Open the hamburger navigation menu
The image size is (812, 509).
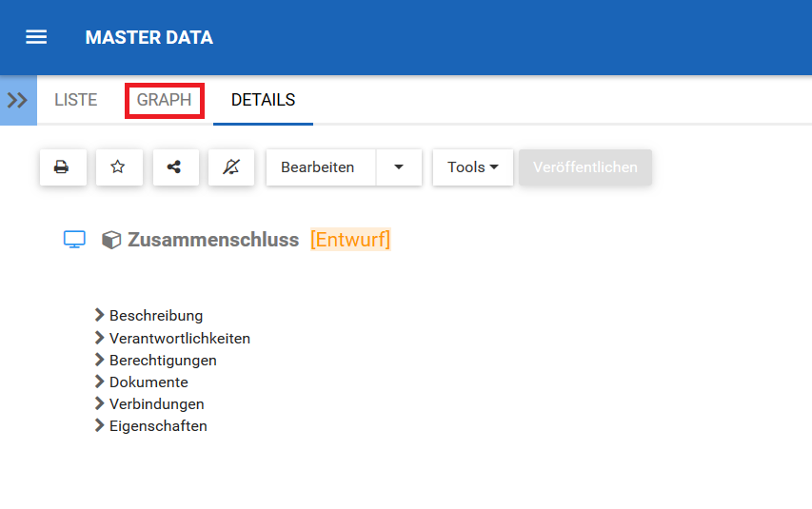36,37
